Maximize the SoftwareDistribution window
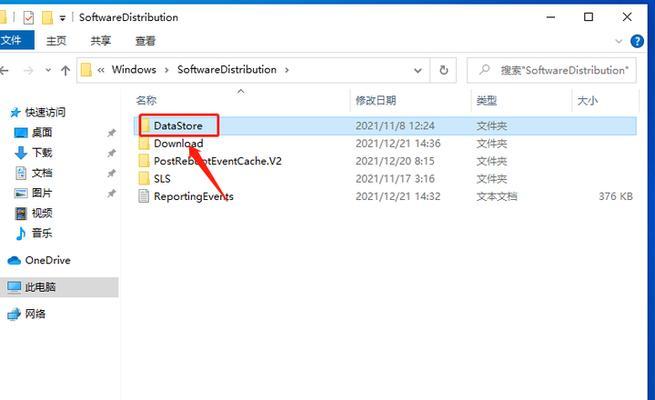This screenshot has height=400, width=655. tap(588, 17)
